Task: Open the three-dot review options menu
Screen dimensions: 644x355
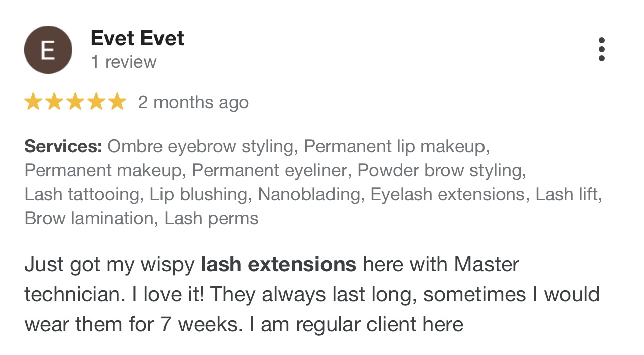Action: click(601, 49)
